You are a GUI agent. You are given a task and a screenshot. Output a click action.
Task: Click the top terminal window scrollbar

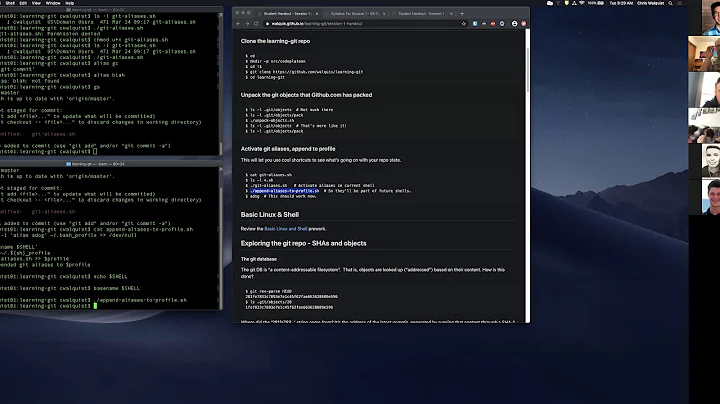[x=220, y=84]
